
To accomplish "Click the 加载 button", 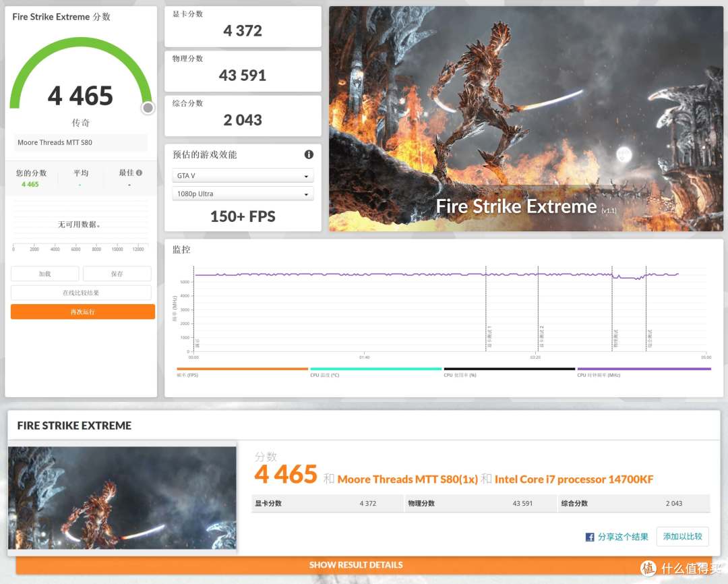I will click(x=45, y=274).
